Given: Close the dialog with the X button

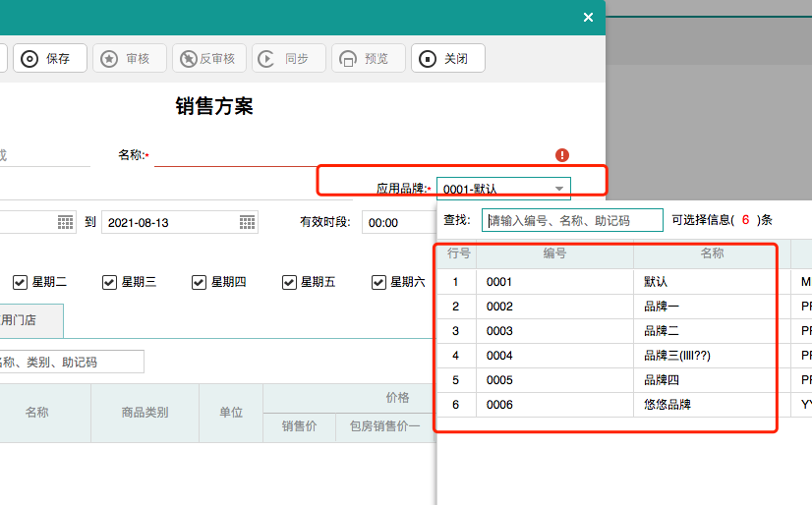Looking at the screenshot, I should (x=588, y=18).
